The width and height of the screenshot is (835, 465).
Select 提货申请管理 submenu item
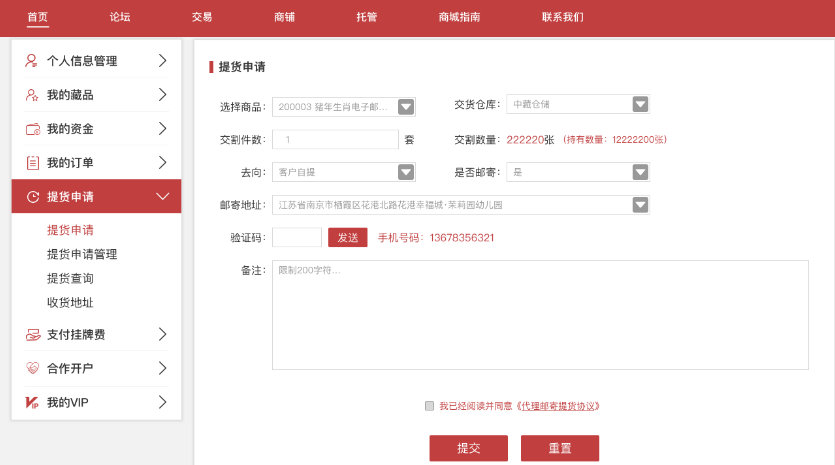[82, 254]
